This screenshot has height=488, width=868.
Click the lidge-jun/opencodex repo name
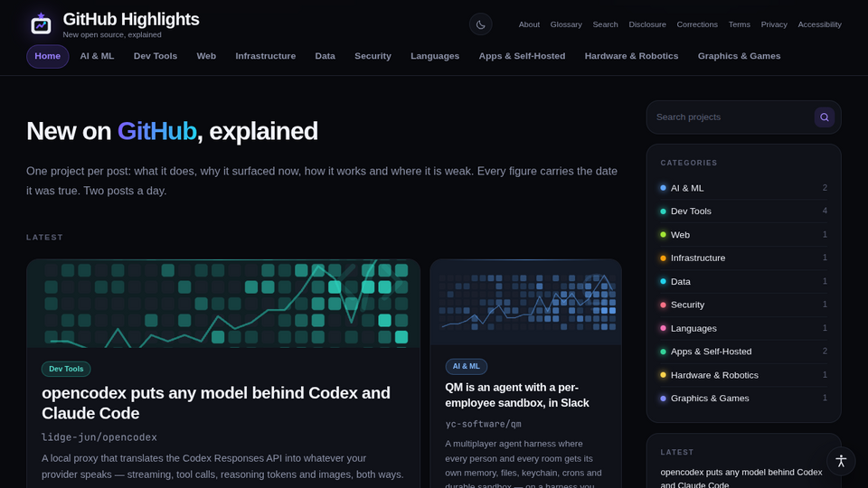99,437
